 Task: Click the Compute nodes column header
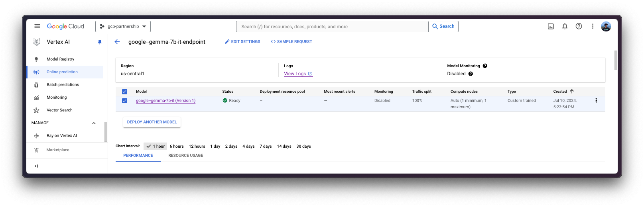click(x=464, y=92)
